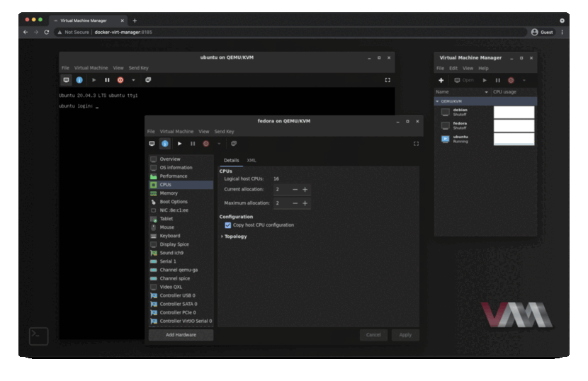Select Boot Options in hardware list
Viewport: 588px width, 381px height.
tap(181, 202)
